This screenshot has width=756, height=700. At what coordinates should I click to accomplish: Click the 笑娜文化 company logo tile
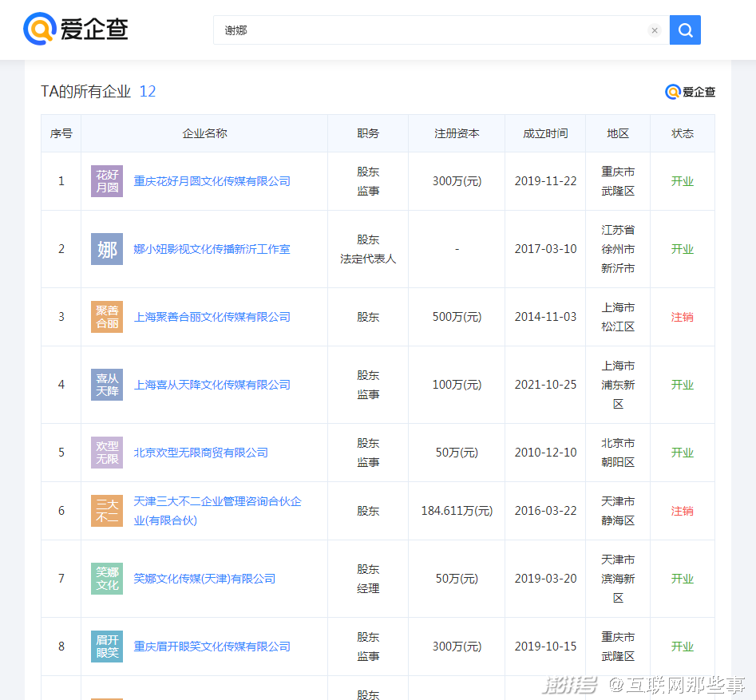pos(107,579)
